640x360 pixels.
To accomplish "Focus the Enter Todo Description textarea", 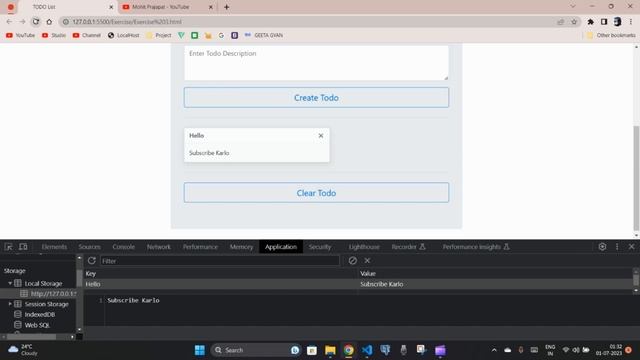I will [316, 63].
